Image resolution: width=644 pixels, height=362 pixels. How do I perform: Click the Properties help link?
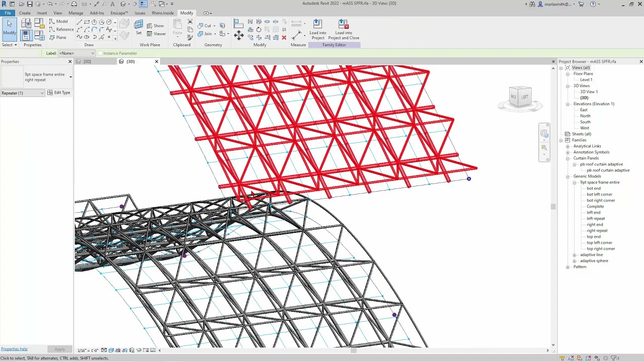pos(14,349)
